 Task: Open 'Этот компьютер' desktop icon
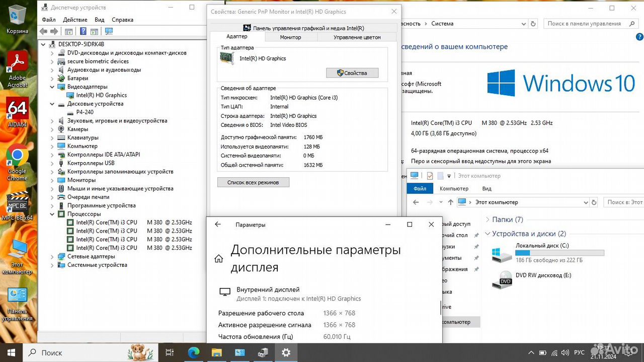[x=18, y=256]
